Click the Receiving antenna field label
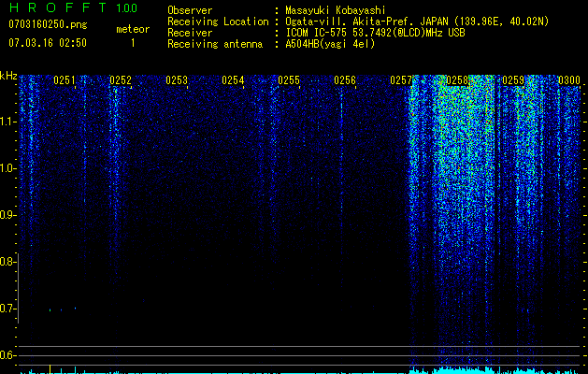The height and width of the screenshot is (374, 588). (215, 44)
